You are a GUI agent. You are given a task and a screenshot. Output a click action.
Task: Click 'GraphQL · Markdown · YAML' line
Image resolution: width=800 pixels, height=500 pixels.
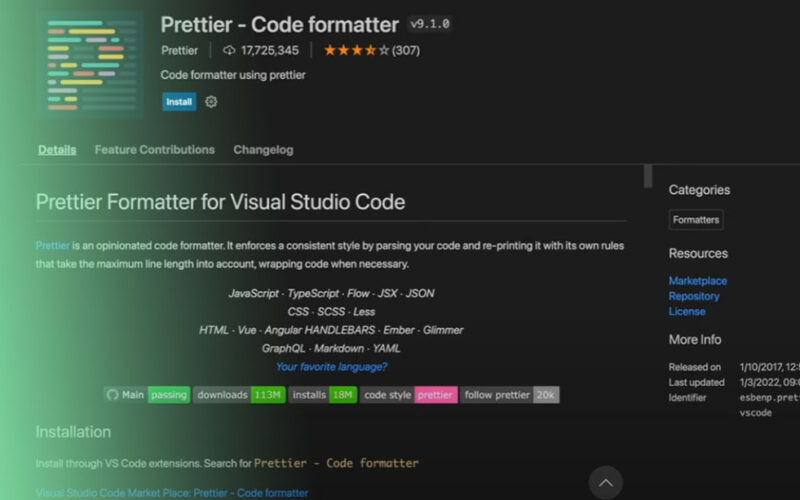pos(331,348)
